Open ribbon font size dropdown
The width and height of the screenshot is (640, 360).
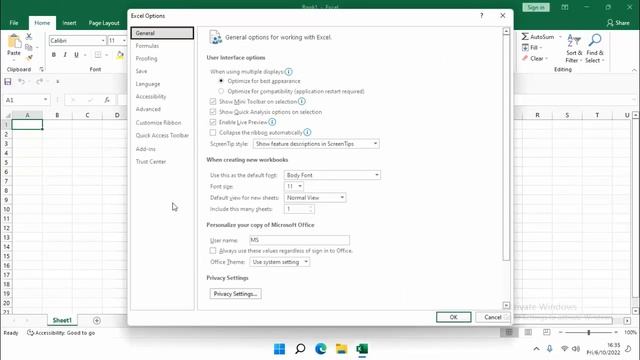124,41
